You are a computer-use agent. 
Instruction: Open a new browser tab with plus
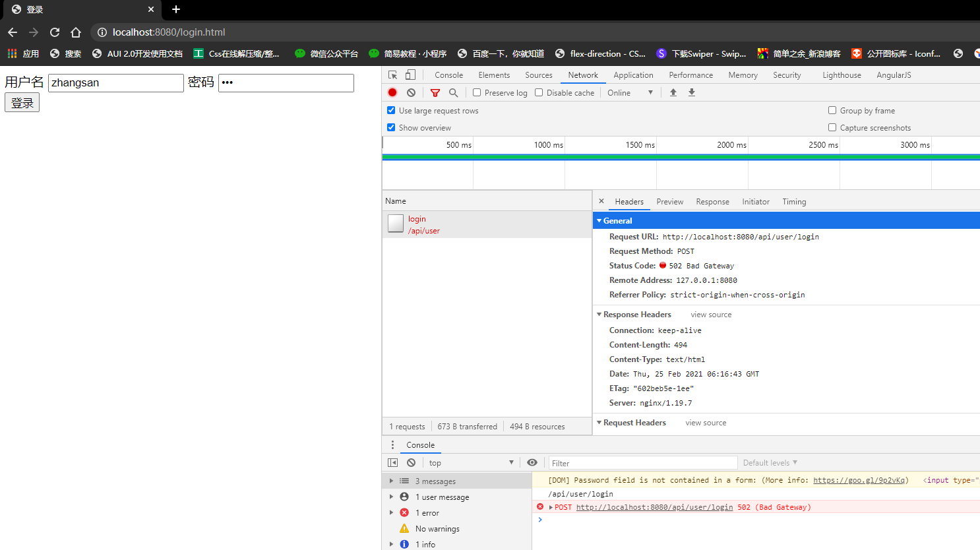point(176,9)
